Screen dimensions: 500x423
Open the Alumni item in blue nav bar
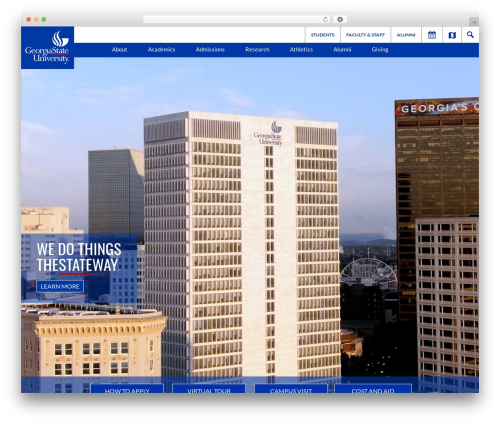(342, 50)
